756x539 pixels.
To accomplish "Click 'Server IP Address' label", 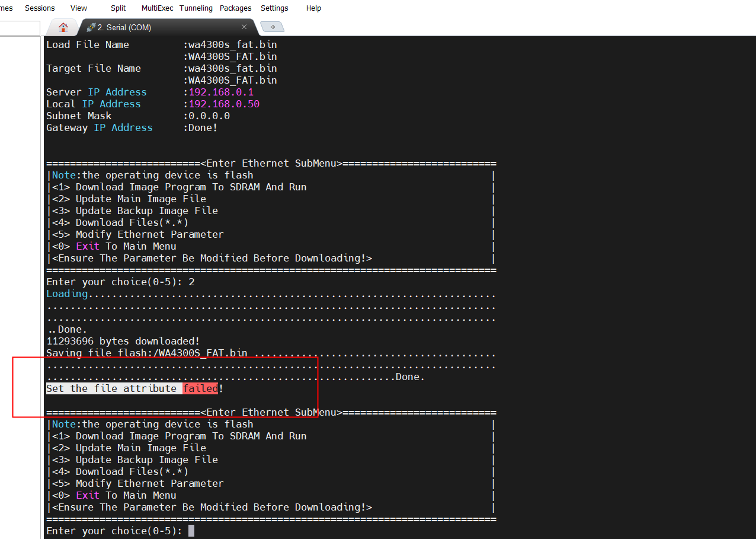I will (97, 92).
